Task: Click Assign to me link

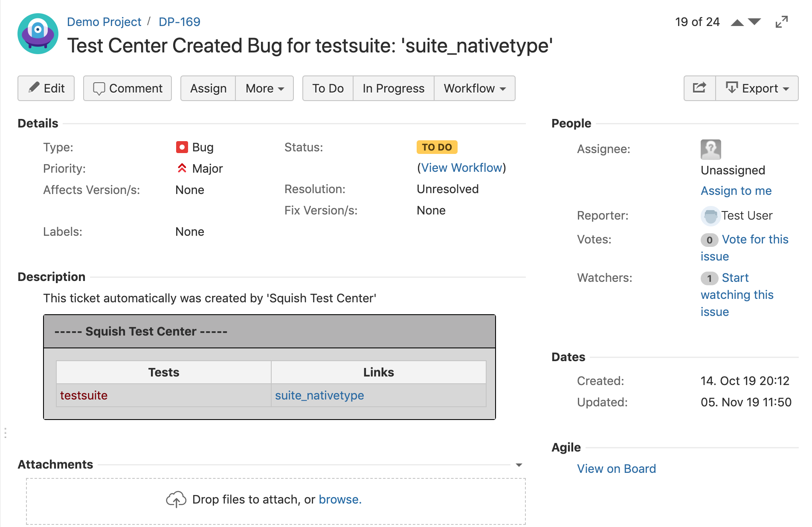Action: [736, 191]
